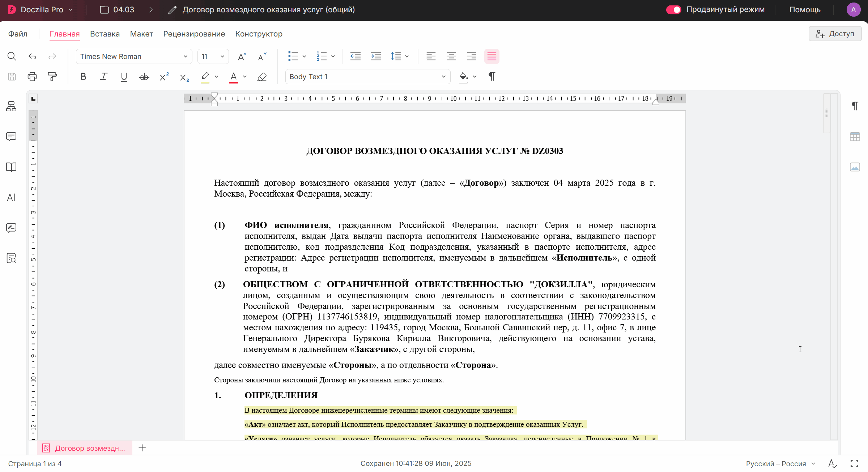Screen dimensions: 868x472
Task: Expand highlight color options arrow
Action: (216, 77)
